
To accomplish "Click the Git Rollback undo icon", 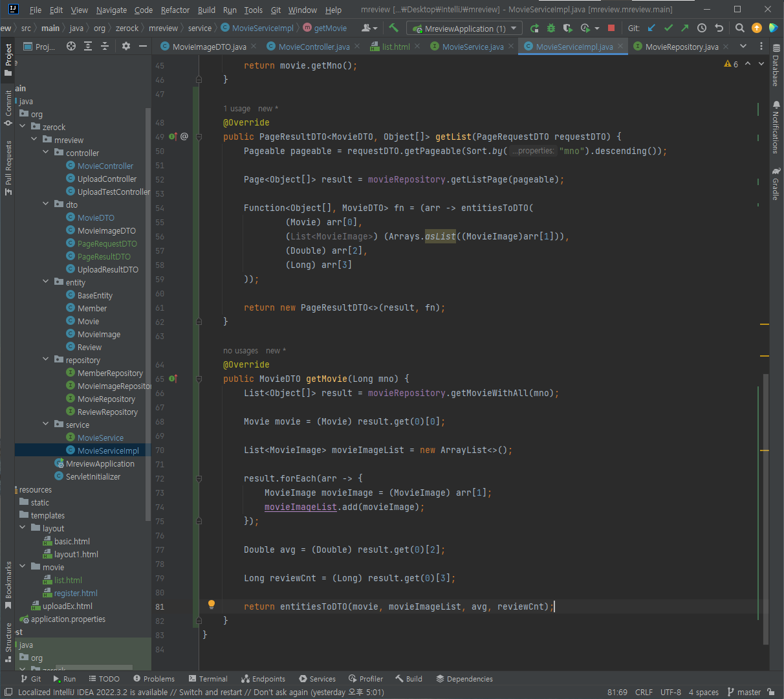I will pyautogui.click(x=719, y=28).
